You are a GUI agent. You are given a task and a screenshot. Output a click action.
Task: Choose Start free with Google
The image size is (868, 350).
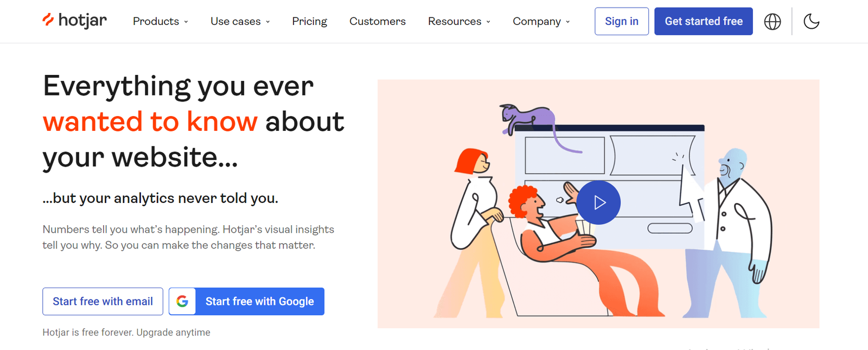pos(246,301)
